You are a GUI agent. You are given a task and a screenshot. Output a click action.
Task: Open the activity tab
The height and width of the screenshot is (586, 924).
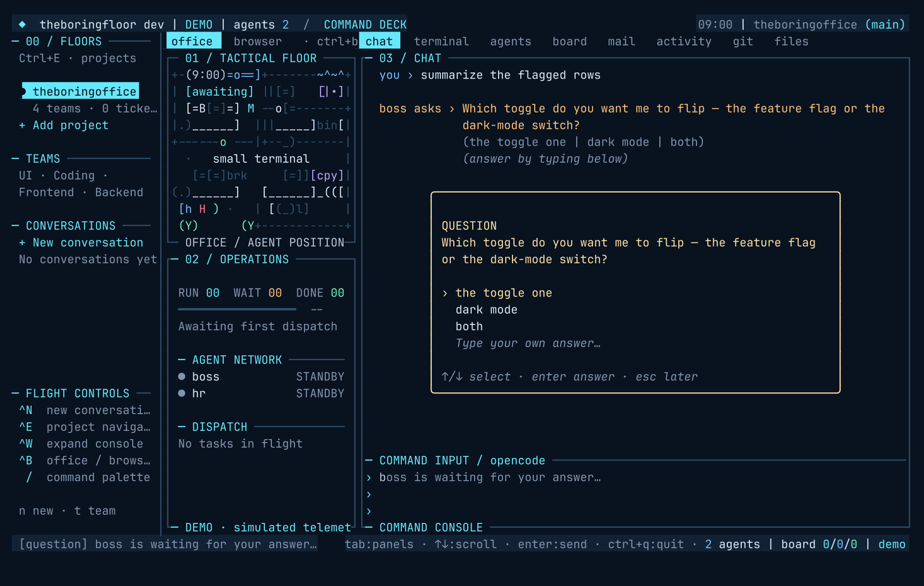tap(684, 41)
